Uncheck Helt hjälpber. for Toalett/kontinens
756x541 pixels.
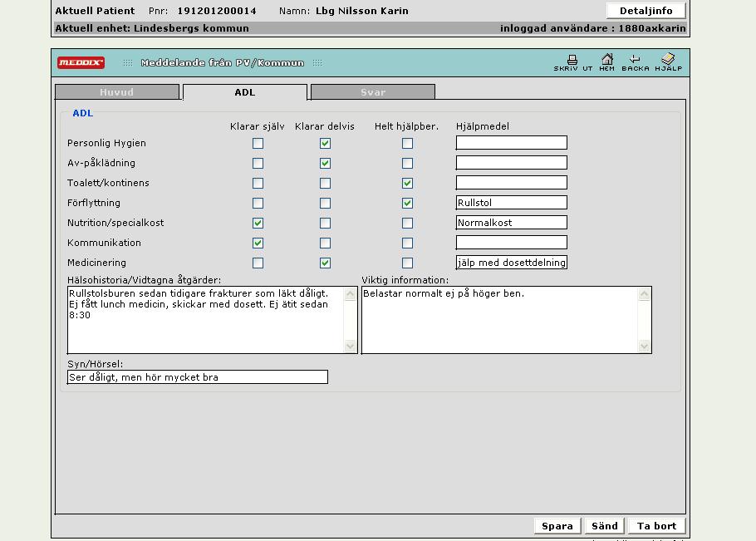[x=407, y=183]
